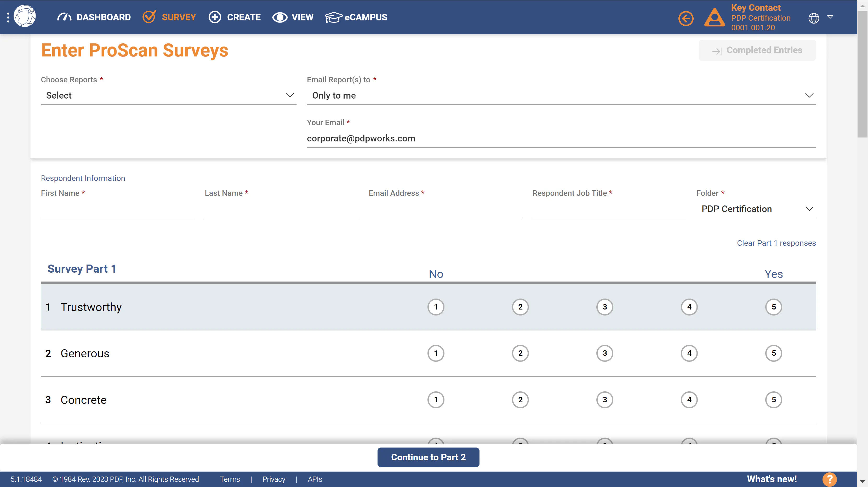Click the Respondent Job Title field
This screenshot has width=868, height=487.
(609, 209)
